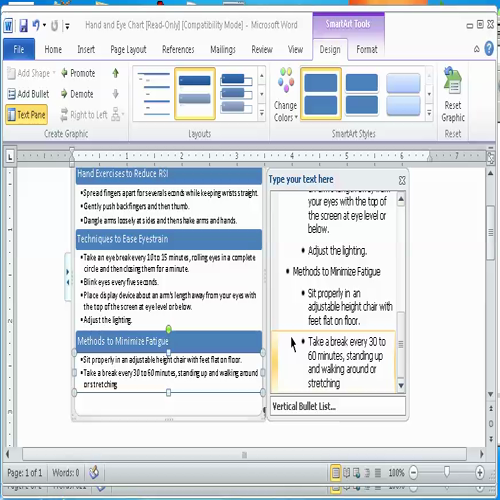Viewport: 500px width, 500px height.
Task: Click the proofing check icon in status bar
Action: (x=94, y=472)
